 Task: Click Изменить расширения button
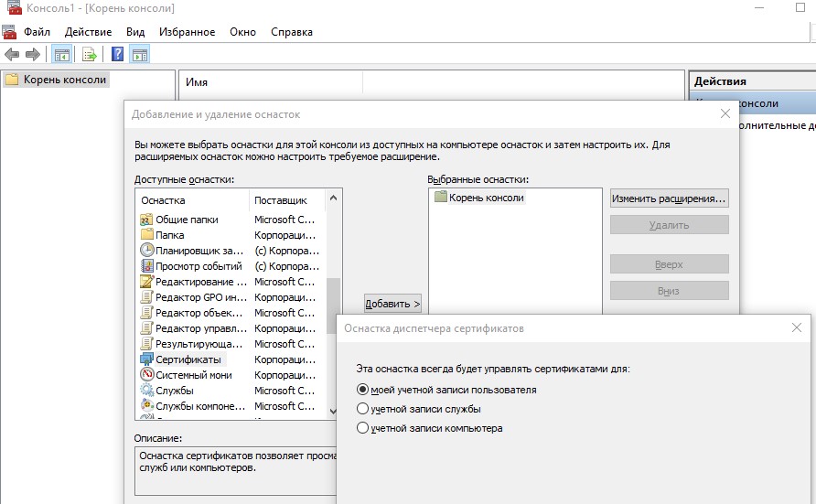[669, 198]
